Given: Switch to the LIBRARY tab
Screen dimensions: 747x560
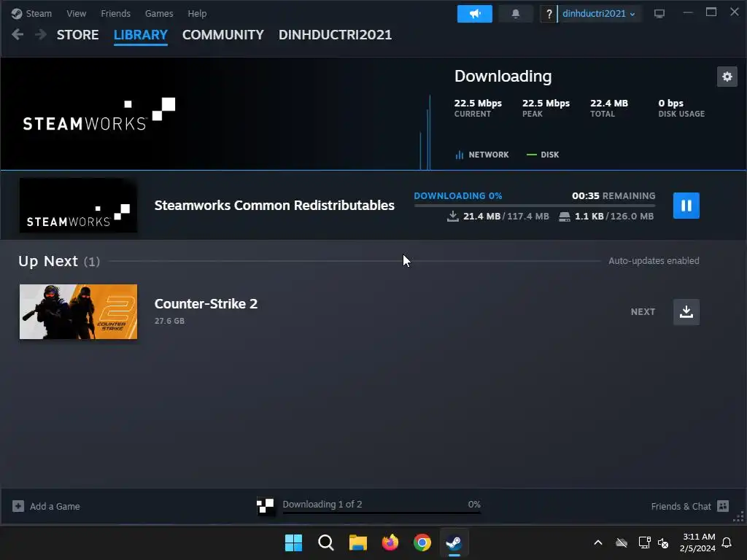Looking at the screenshot, I should tap(141, 35).
